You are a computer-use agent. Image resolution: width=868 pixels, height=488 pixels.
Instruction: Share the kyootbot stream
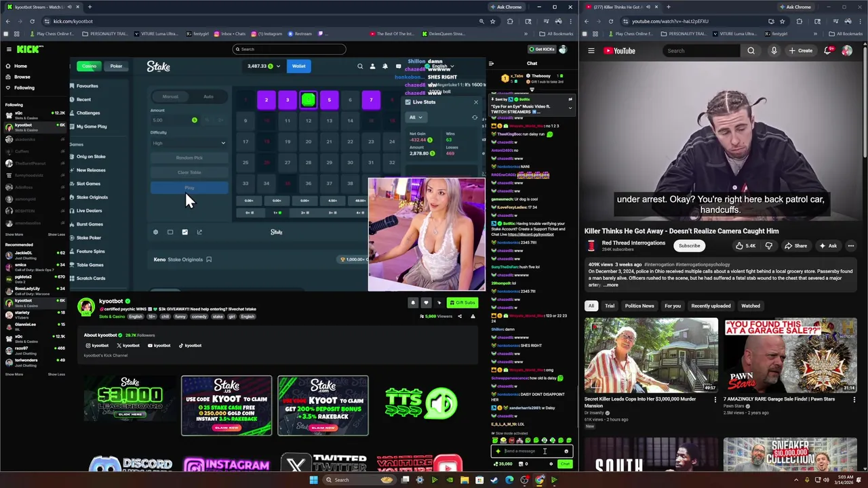(x=460, y=317)
